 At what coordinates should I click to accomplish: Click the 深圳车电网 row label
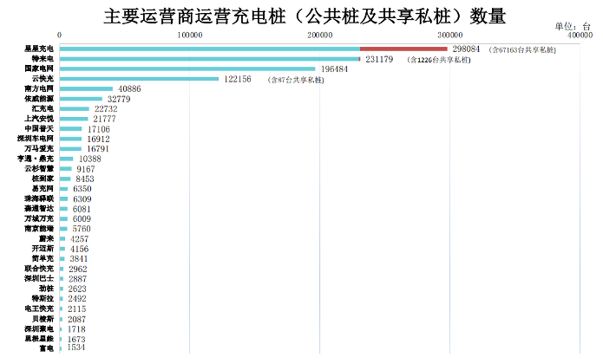tap(36, 138)
